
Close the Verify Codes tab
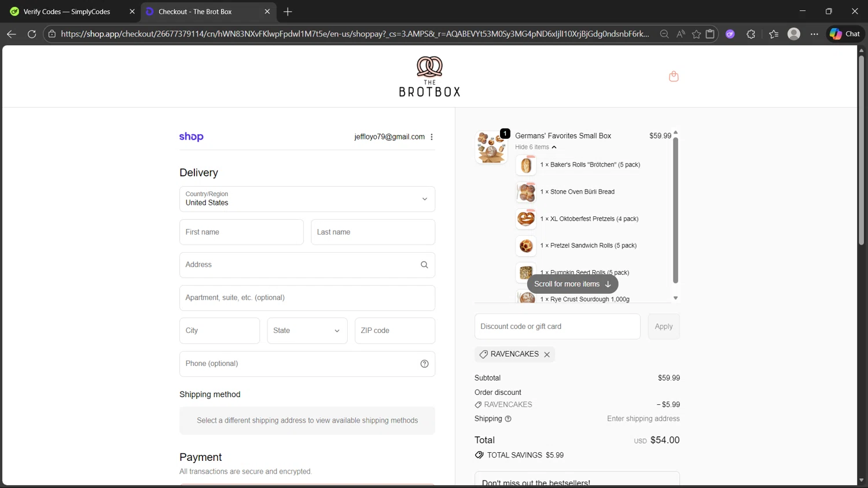[x=132, y=12]
